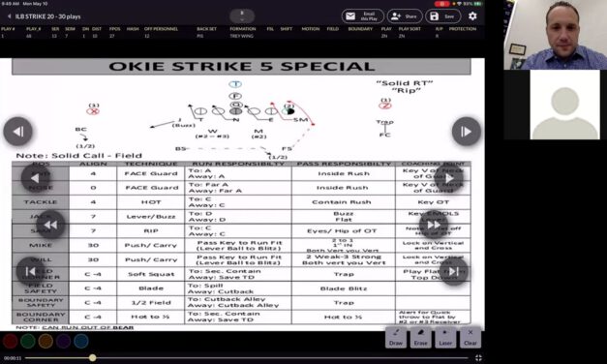Go back from ILB STRIKE 20 playlist
Image resolution: width=607 pixels, height=364 pixels.
10,16
